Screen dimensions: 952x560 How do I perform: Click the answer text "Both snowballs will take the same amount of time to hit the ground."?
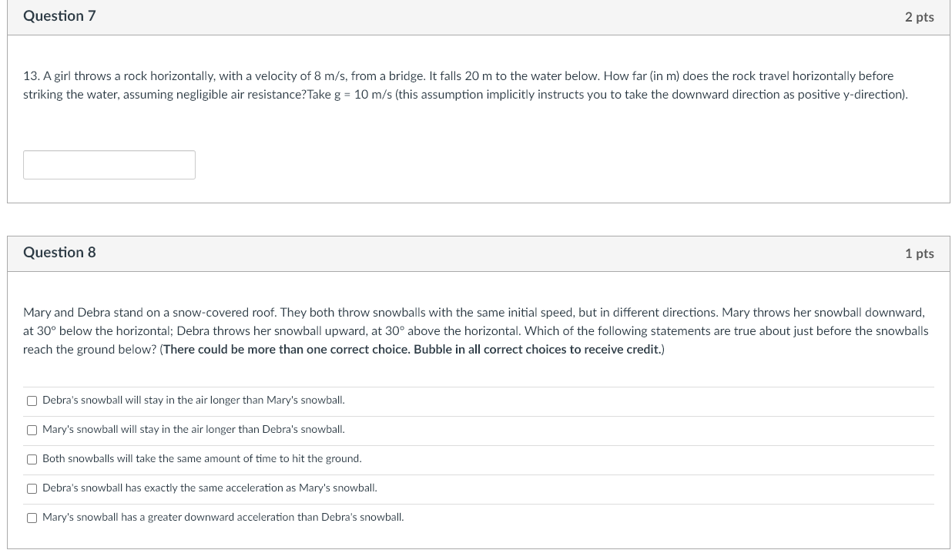pos(202,459)
